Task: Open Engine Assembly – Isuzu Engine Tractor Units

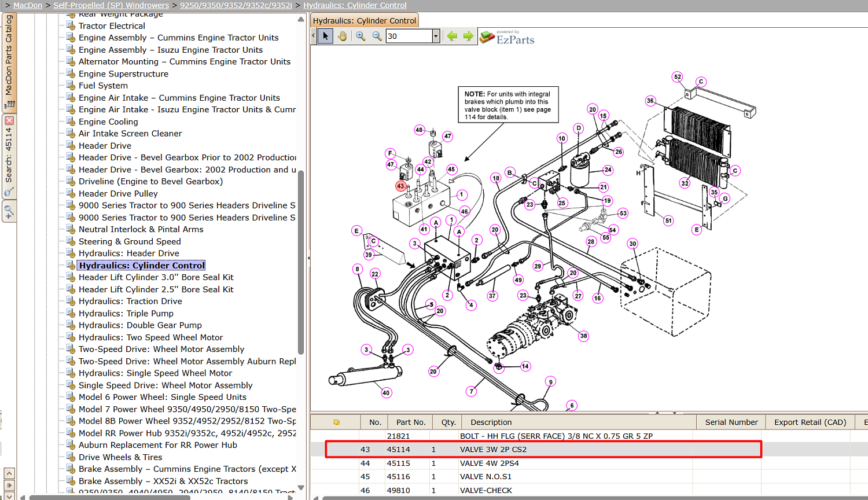Action: coord(171,50)
